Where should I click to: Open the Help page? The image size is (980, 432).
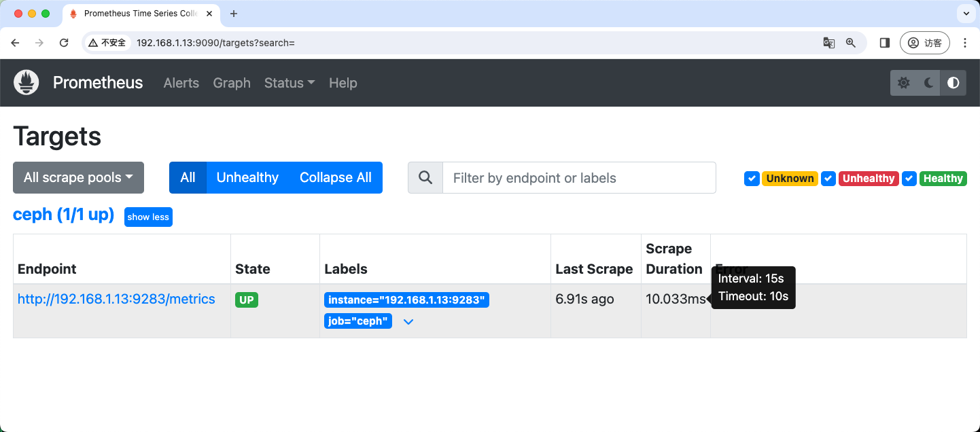coord(343,83)
